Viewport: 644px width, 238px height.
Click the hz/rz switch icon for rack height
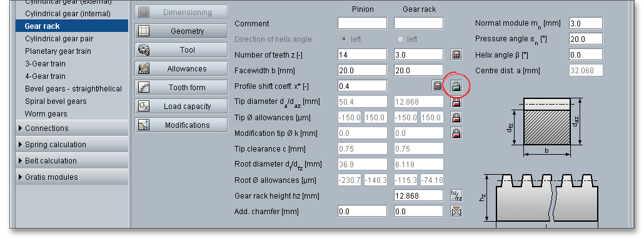tap(456, 195)
